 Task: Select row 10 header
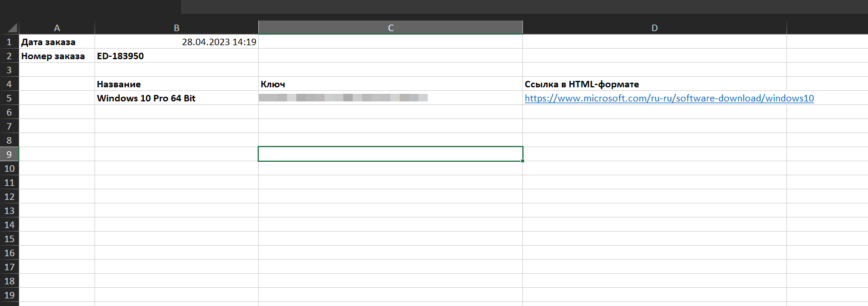pyautogui.click(x=9, y=169)
